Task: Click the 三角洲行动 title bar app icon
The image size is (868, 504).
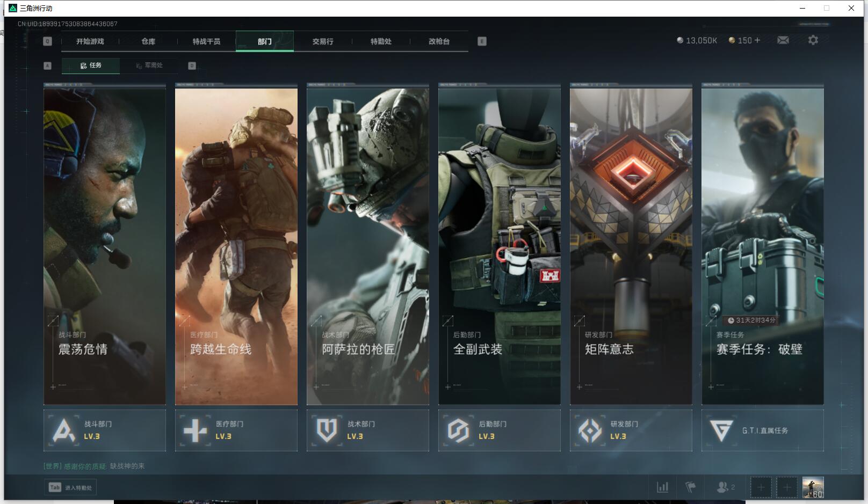Action: click(13, 8)
